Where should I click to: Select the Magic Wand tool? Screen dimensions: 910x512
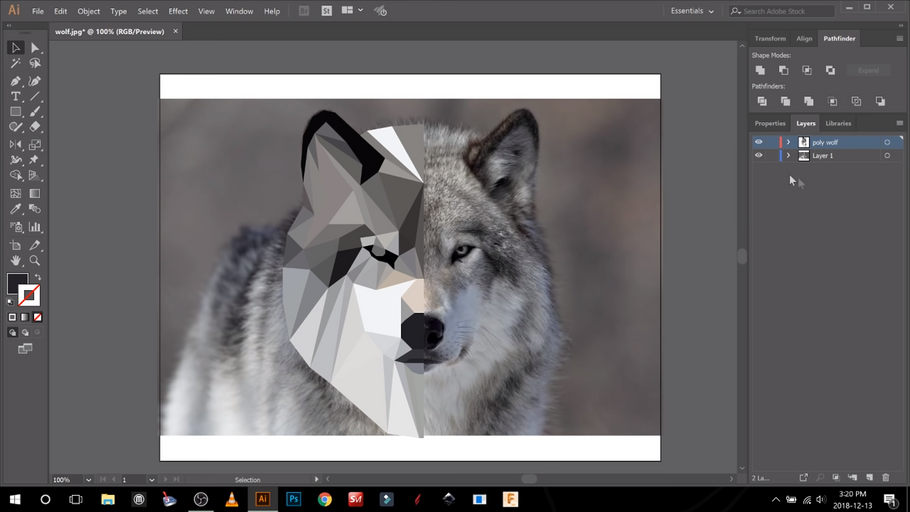tap(16, 64)
